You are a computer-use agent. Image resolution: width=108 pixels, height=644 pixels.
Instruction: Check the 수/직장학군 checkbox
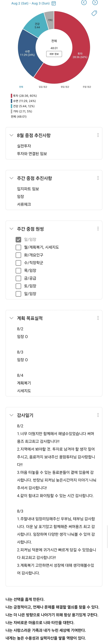pos(18,263)
